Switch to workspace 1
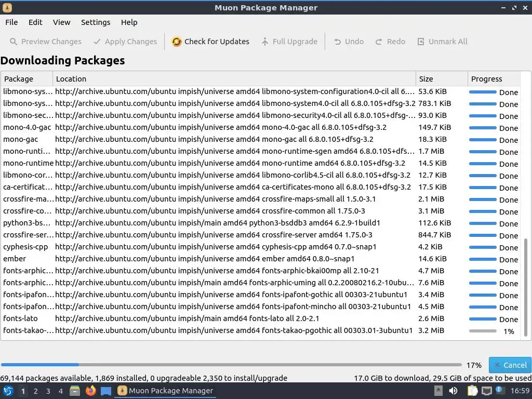The height and width of the screenshot is (399, 532). [x=23, y=391]
